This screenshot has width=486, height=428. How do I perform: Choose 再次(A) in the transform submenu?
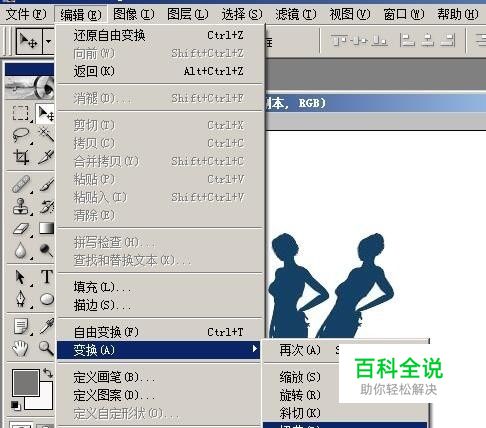point(301,350)
